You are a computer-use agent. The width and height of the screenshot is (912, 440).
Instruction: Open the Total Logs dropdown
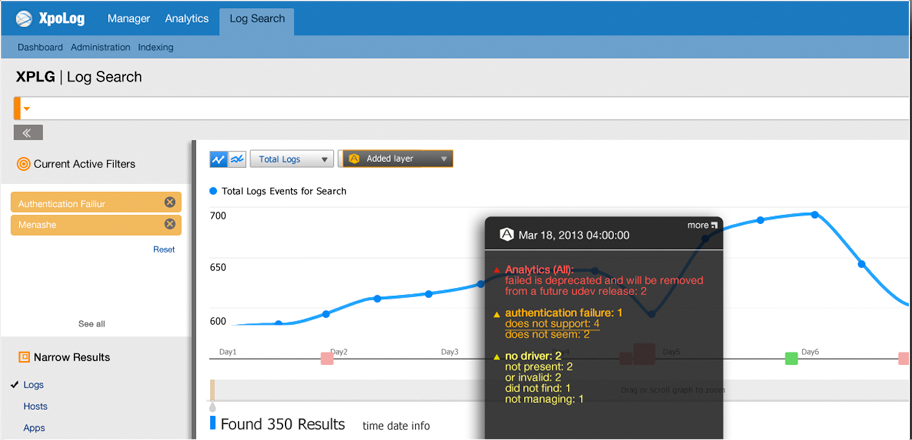point(292,159)
